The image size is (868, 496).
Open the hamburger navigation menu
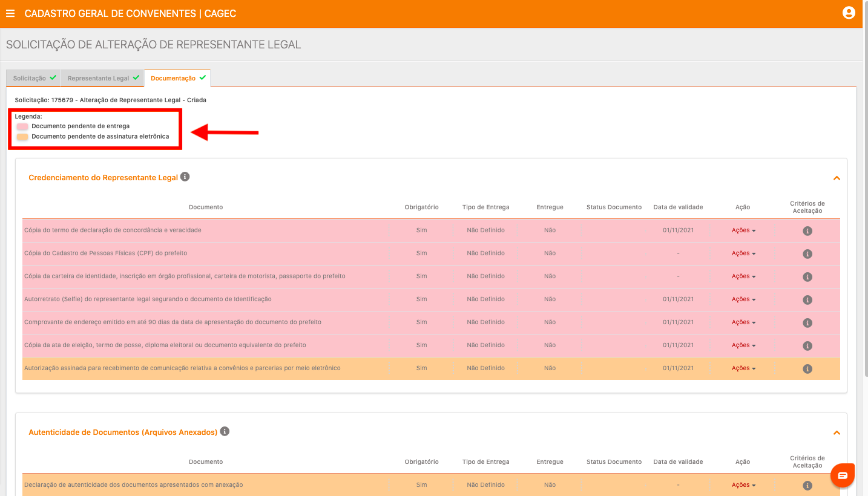tap(10, 13)
